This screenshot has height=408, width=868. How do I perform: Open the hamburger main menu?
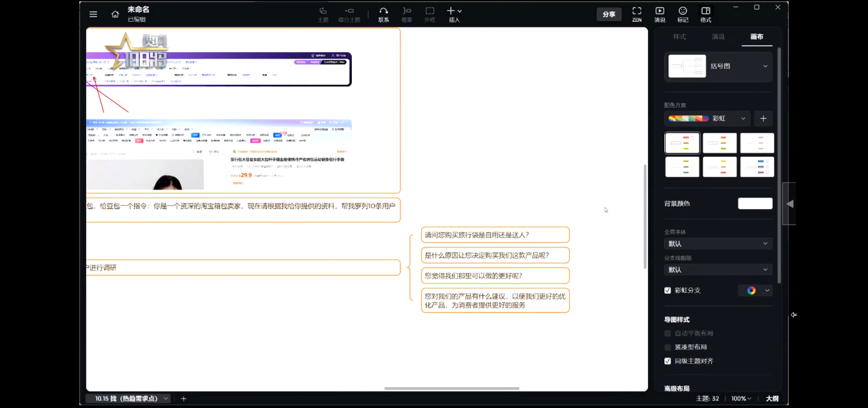click(93, 14)
